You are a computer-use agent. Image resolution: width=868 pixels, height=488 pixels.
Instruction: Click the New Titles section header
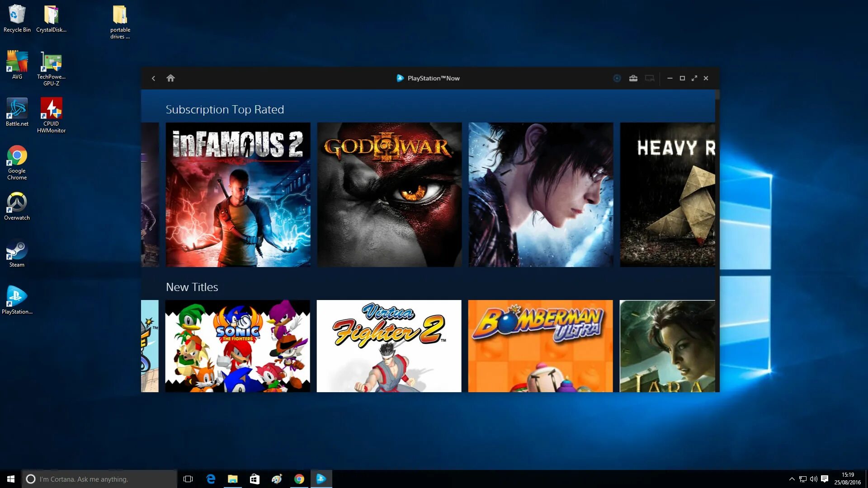pyautogui.click(x=192, y=286)
